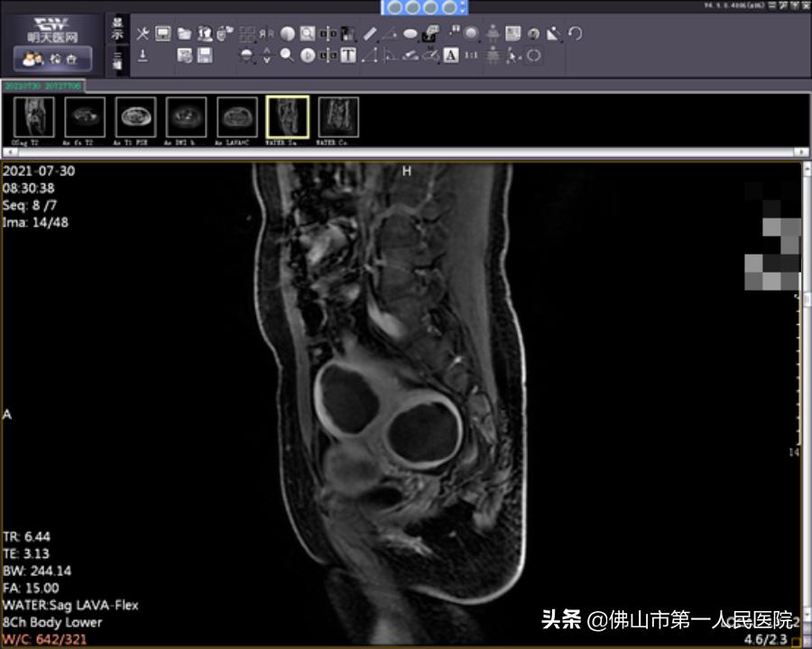Switch to the 三维 side tab

[x=118, y=60]
